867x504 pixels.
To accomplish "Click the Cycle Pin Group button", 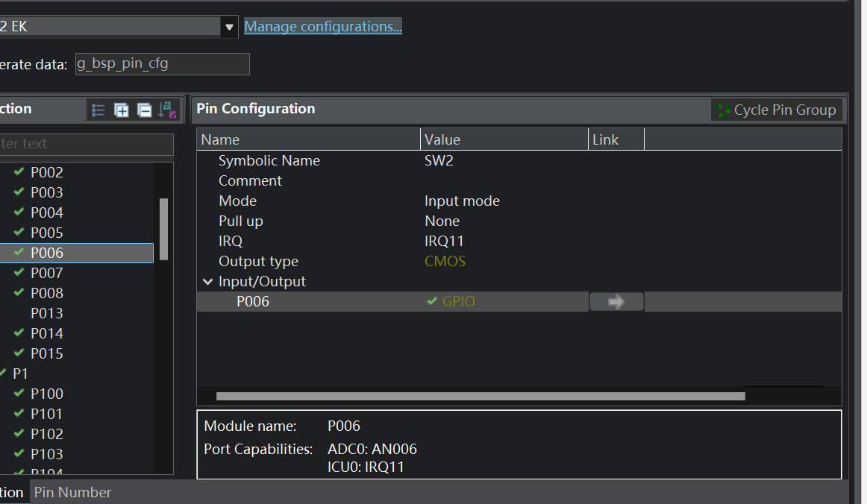I will click(776, 110).
